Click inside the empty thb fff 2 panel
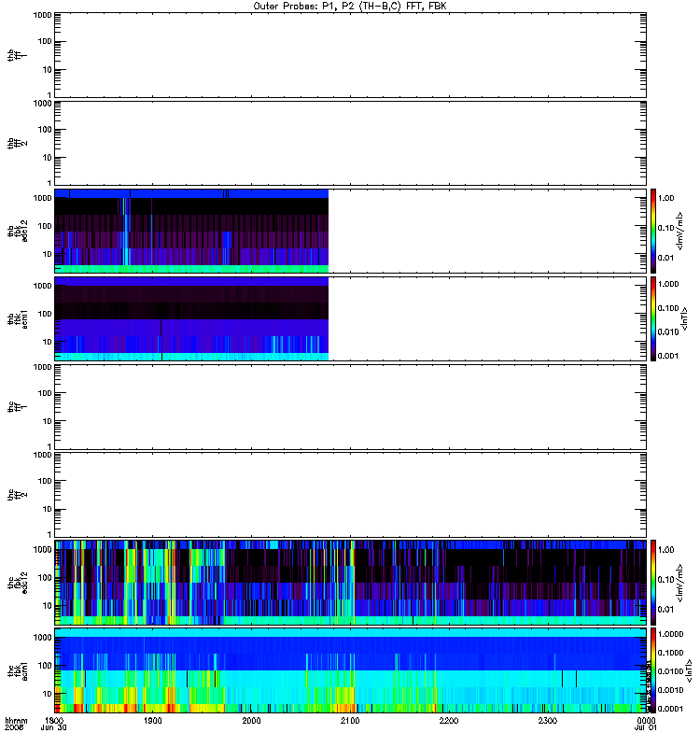 (351, 144)
